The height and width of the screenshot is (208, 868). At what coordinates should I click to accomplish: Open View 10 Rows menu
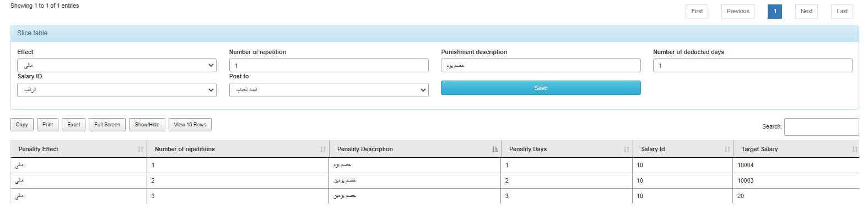coord(190,125)
